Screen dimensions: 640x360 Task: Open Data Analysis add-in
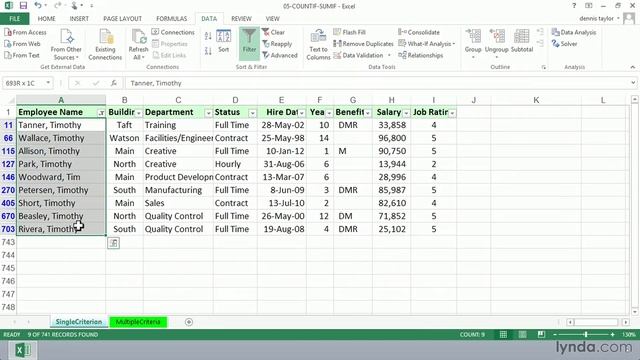click(574, 32)
